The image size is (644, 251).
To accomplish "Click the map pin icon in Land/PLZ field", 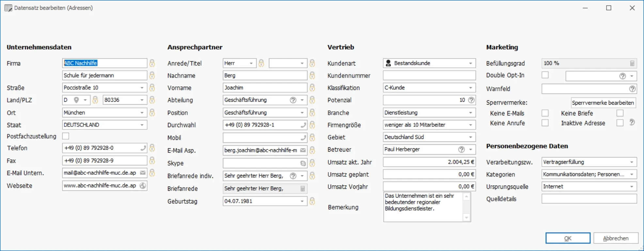I will [76, 100].
